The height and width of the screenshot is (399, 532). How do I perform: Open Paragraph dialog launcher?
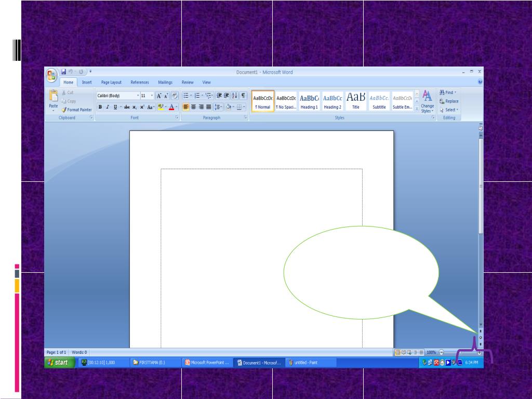point(246,117)
